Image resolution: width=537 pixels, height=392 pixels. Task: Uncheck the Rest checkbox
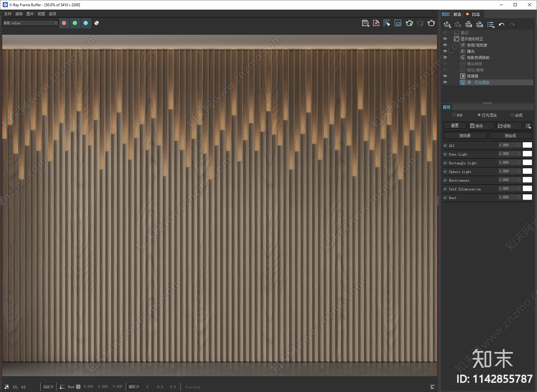(445, 198)
